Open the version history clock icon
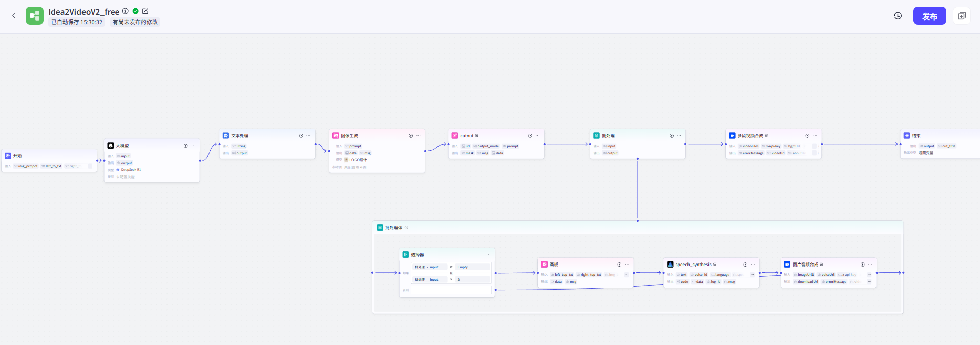Image resolution: width=980 pixels, height=345 pixels. point(898,16)
